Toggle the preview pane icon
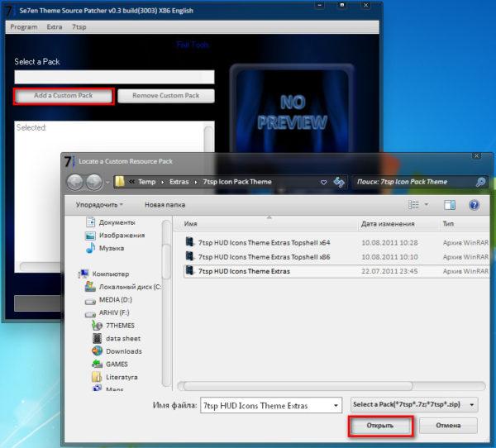The height and width of the screenshot is (448, 496). 450,205
